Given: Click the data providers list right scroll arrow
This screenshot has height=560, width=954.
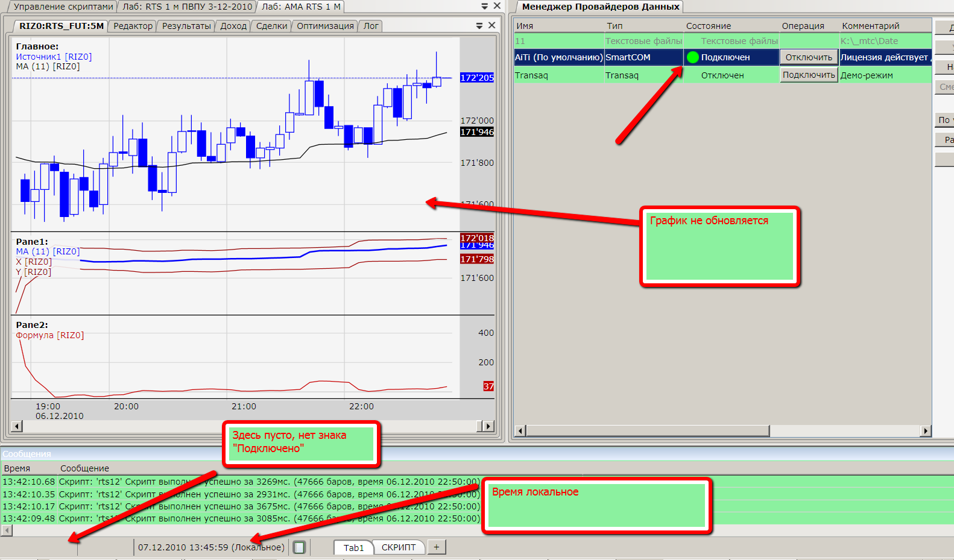Looking at the screenshot, I should (x=926, y=431).
